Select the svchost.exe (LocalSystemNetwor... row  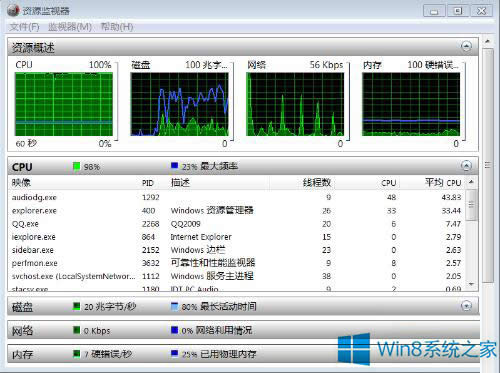click(x=237, y=276)
